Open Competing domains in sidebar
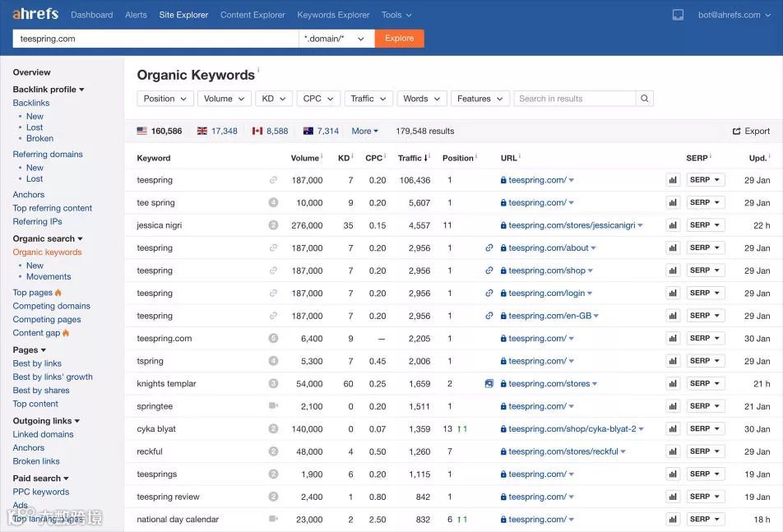 52,306
